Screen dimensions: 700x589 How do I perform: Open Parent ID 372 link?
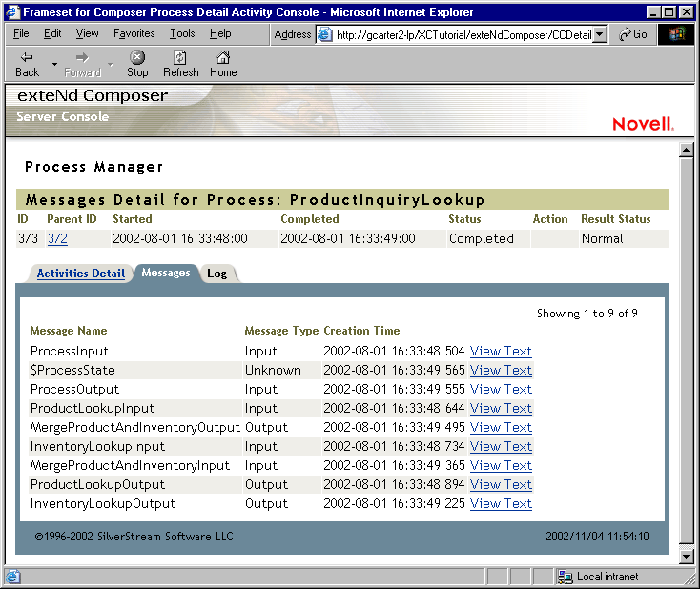coord(57,238)
